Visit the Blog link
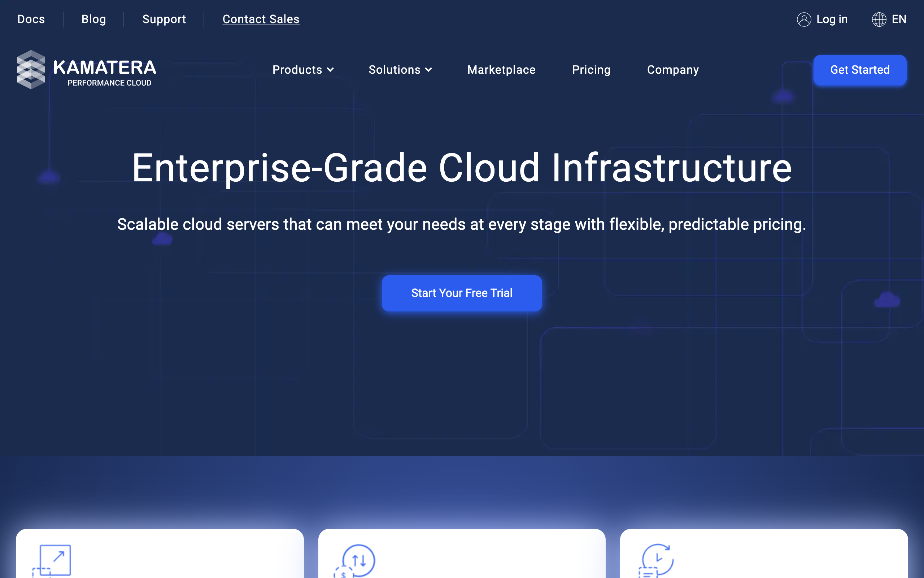 click(x=93, y=20)
